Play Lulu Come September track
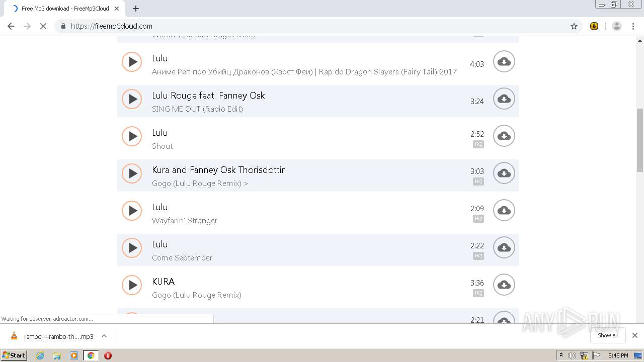 132,248
